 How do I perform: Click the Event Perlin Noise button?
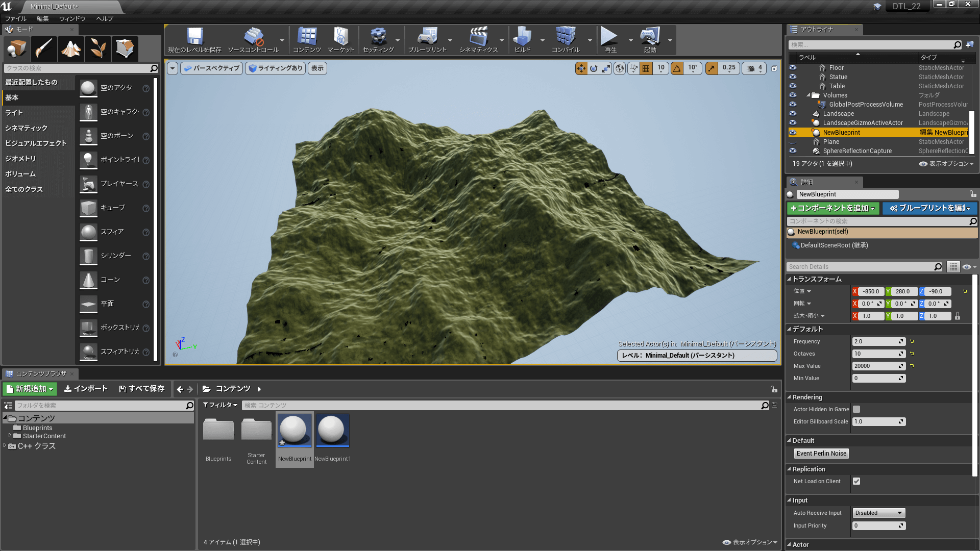[821, 454]
